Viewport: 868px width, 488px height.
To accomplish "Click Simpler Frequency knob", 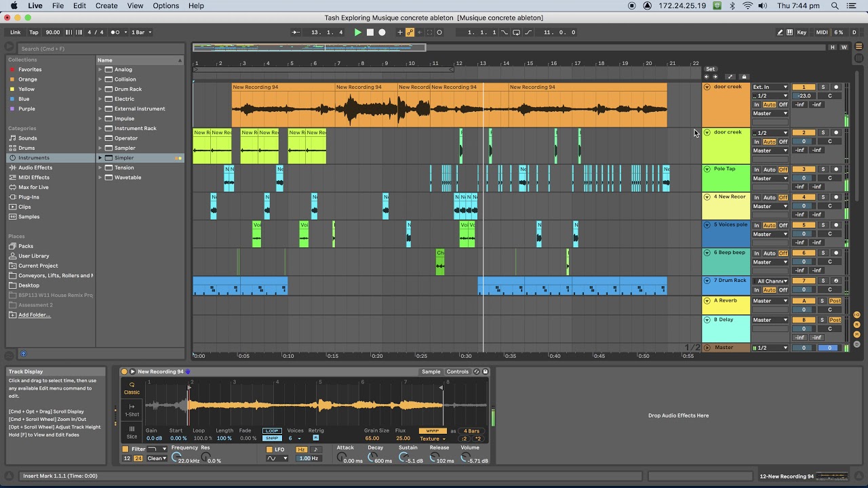I will (177, 457).
